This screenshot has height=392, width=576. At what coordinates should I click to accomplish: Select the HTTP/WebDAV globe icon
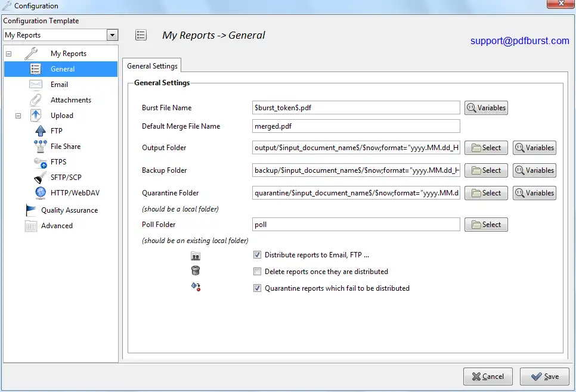pos(41,193)
